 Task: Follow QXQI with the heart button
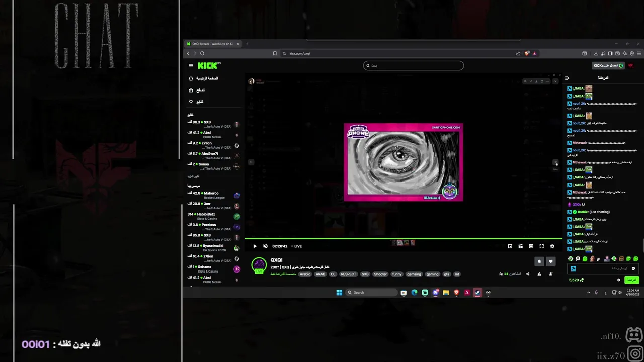click(551, 261)
